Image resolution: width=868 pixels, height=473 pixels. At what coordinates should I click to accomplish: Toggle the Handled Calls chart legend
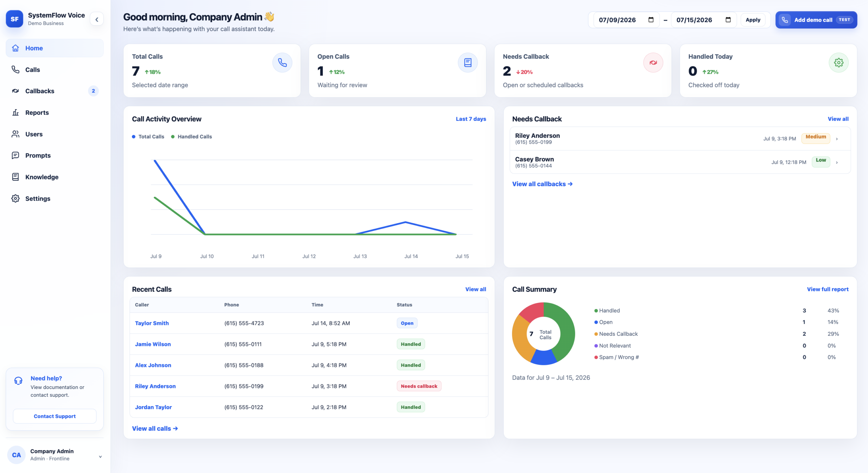click(x=192, y=137)
